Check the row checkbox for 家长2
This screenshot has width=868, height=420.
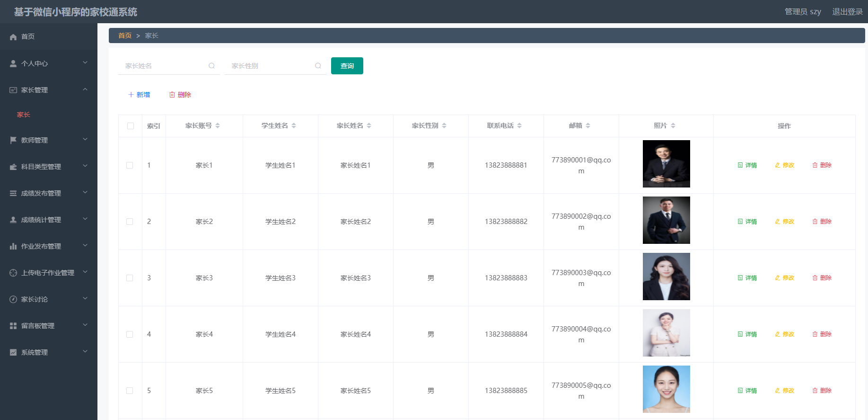click(x=130, y=222)
